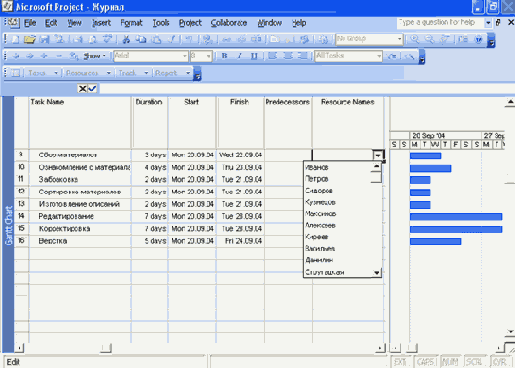Cancel the cell entry with X icon
515x368 pixels.
[82, 88]
